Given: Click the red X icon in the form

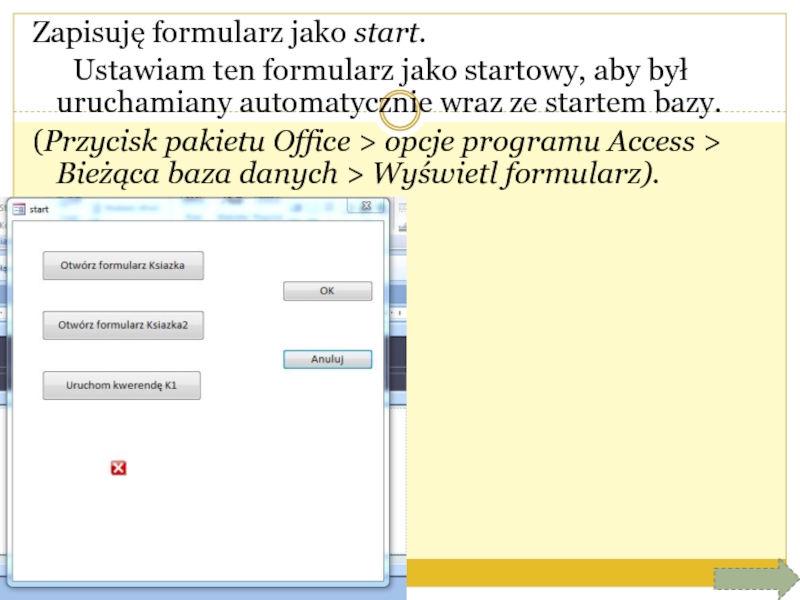Looking at the screenshot, I should click(118, 468).
